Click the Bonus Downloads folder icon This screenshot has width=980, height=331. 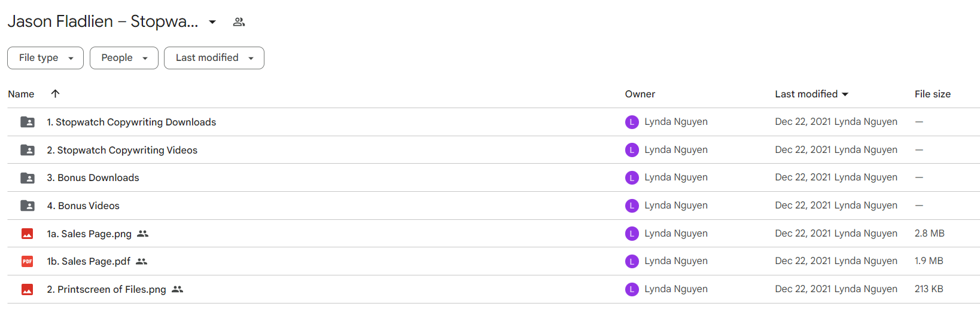coord(28,177)
